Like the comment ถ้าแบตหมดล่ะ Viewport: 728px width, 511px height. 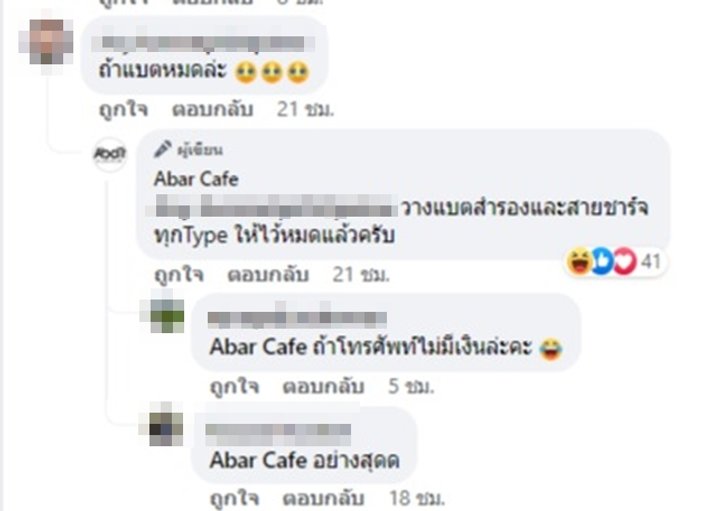pyautogui.click(x=124, y=110)
